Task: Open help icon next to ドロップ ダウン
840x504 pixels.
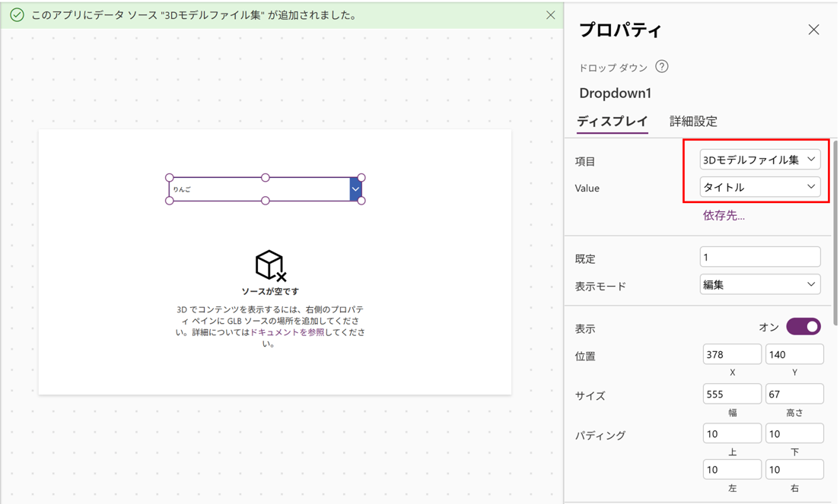Action: (662, 67)
